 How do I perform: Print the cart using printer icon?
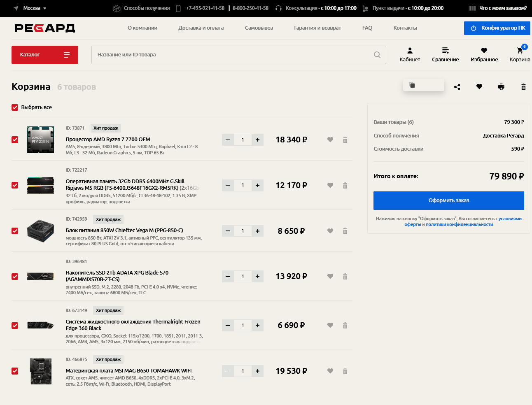(x=501, y=87)
